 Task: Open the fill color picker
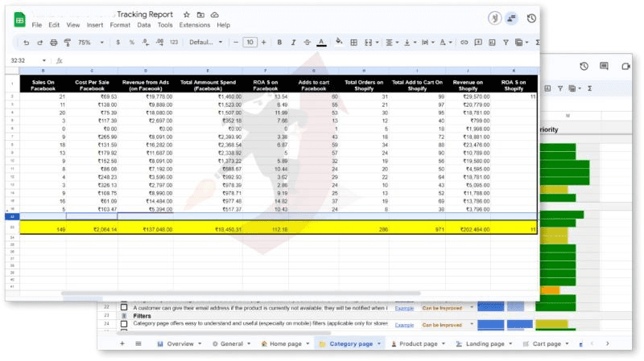339,42
